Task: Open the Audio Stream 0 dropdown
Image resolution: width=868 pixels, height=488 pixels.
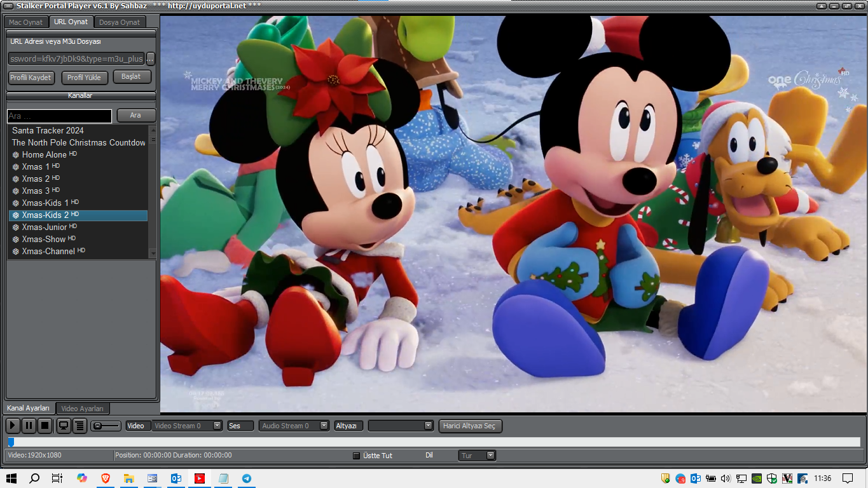Action: (x=294, y=426)
